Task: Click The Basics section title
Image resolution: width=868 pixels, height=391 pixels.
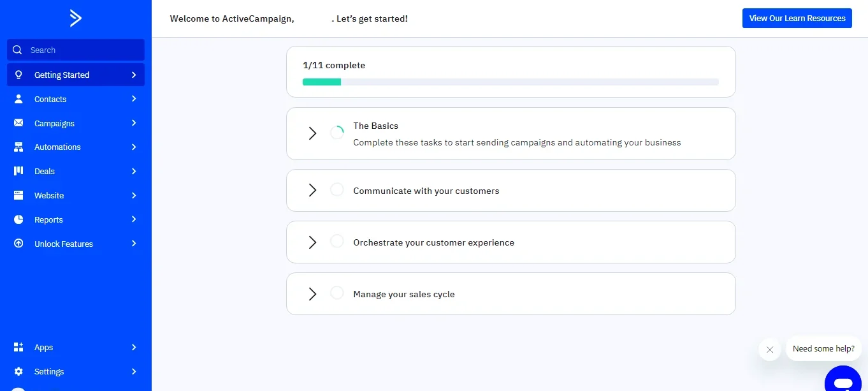Action: (376, 126)
